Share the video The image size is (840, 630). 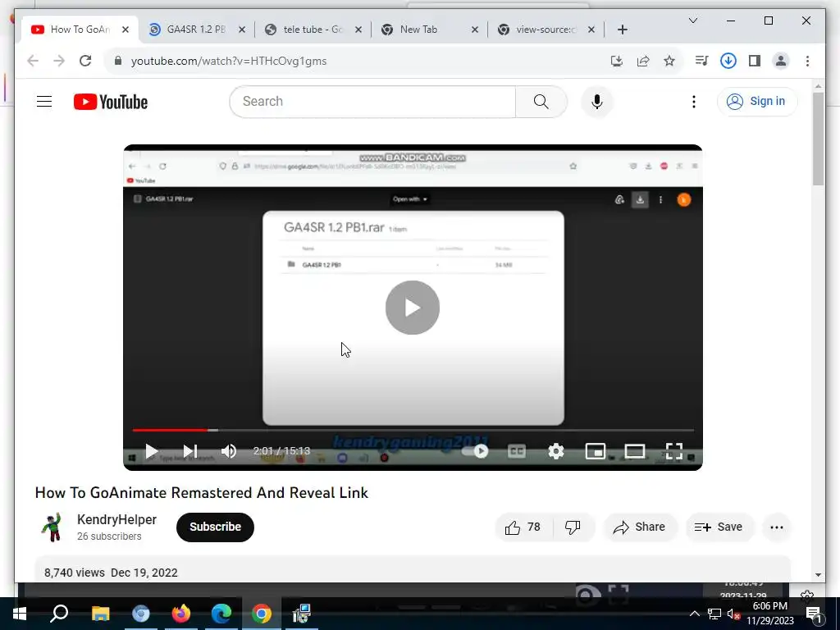(x=640, y=527)
